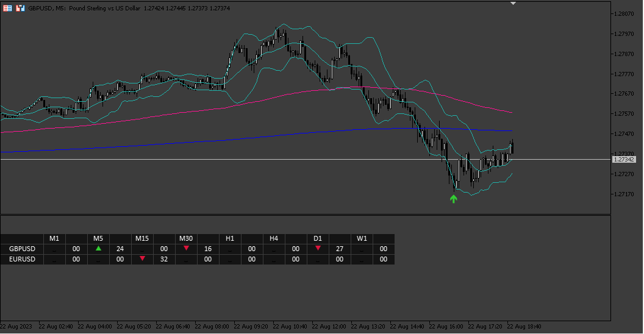
Task: Select the M1 timeframe column header
Action: pyautogui.click(x=54, y=238)
